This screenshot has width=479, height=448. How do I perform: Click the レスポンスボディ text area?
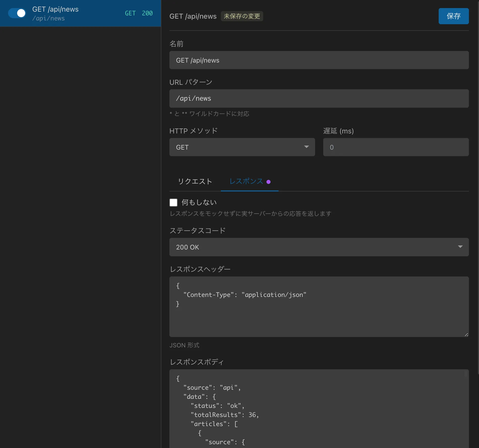click(x=319, y=409)
